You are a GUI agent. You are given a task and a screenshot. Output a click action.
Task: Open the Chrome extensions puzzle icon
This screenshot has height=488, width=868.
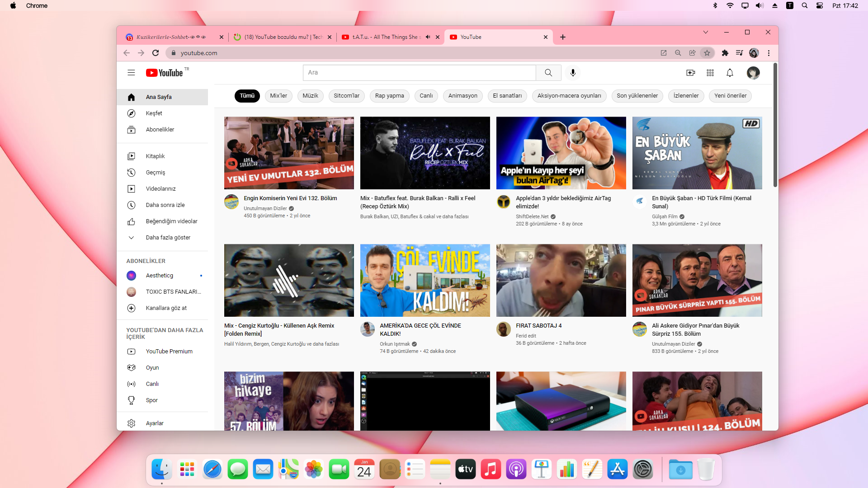pyautogui.click(x=725, y=53)
